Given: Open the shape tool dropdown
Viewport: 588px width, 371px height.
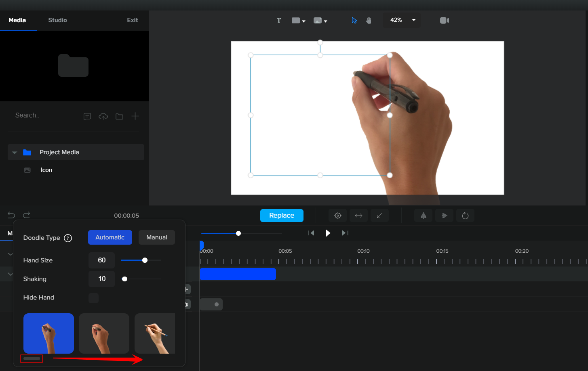Looking at the screenshot, I should point(298,21).
